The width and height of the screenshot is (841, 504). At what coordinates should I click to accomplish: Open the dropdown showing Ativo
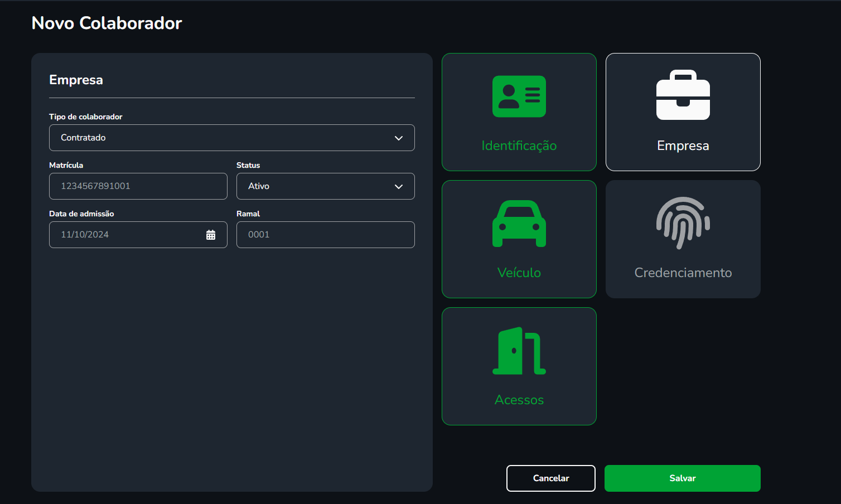318,186
